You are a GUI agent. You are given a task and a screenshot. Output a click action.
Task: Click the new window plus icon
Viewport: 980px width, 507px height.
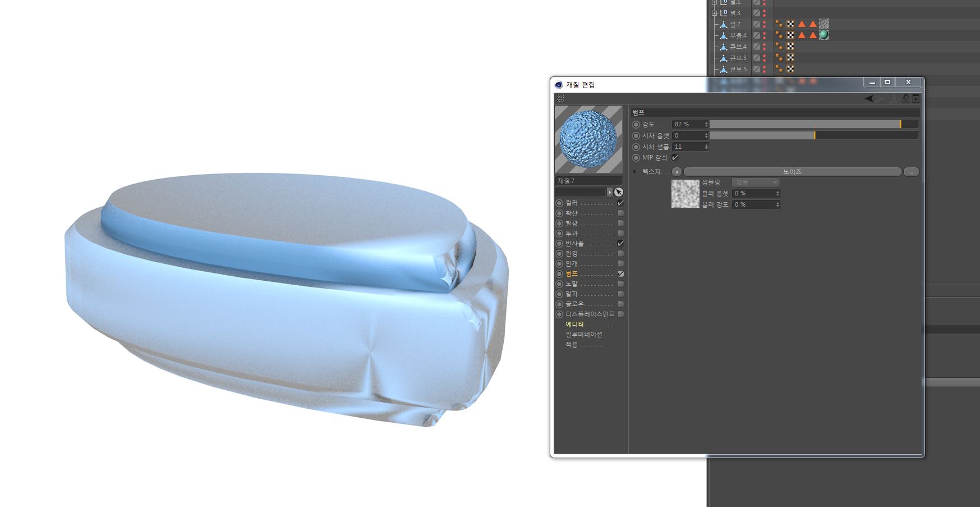915,99
